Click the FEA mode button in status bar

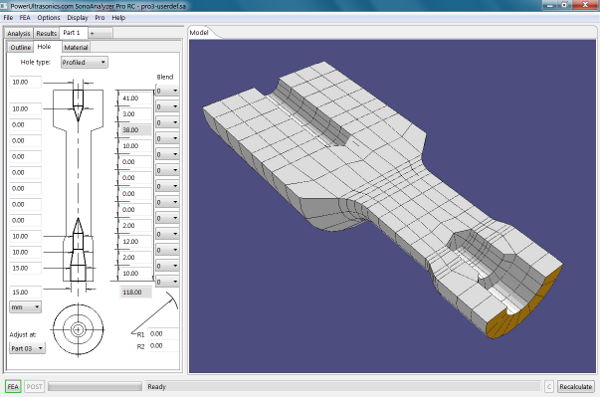pyautogui.click(x=13, y=386)
